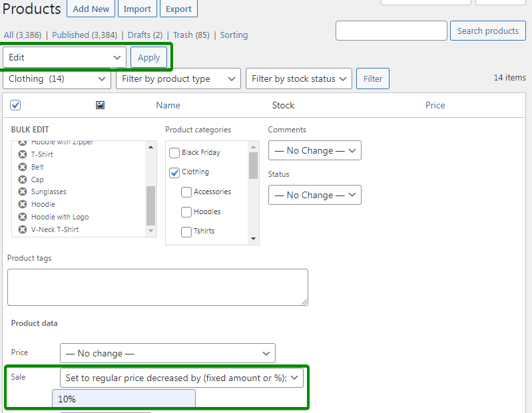The height and width of the screenshot is (413, 532).
Task: Open Filter by stock status dropdown
Action: (x=298, y=79)
